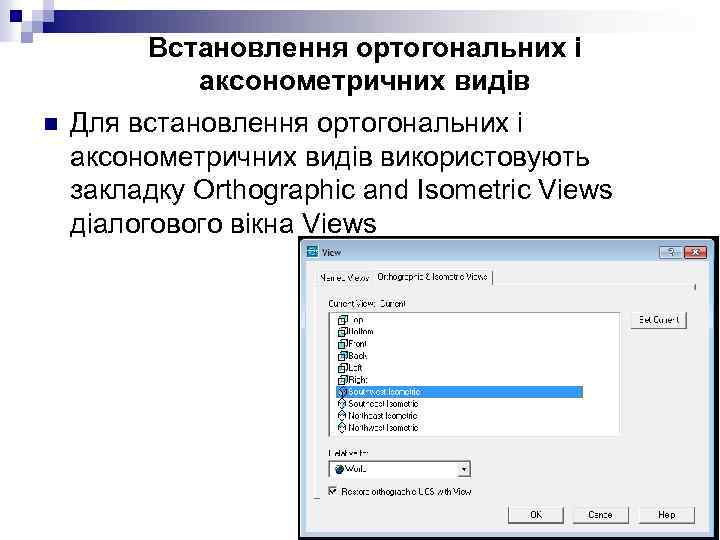Select Southeast Isometric list entry text

383,404
